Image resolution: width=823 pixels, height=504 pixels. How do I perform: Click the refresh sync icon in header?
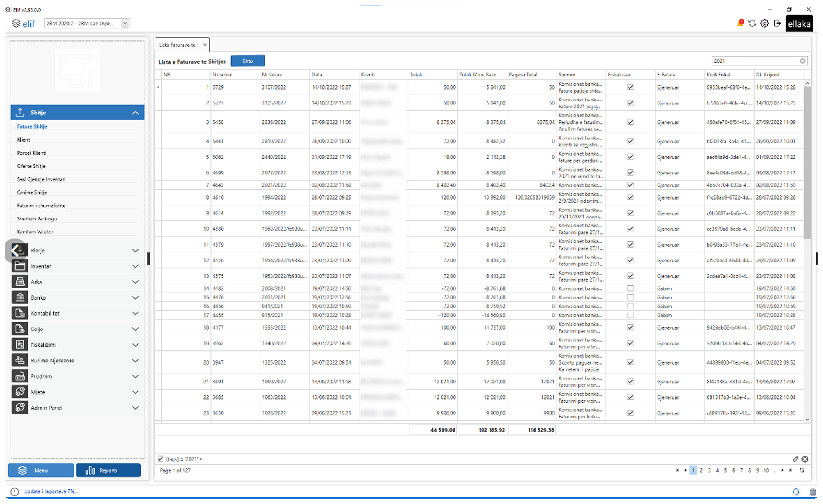coord(752,23)
